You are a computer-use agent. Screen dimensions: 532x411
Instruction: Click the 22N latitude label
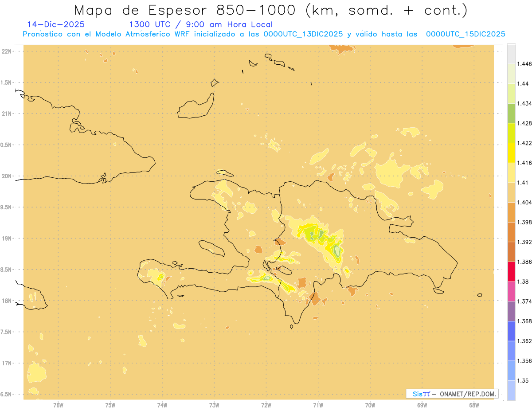click(8, 51)
